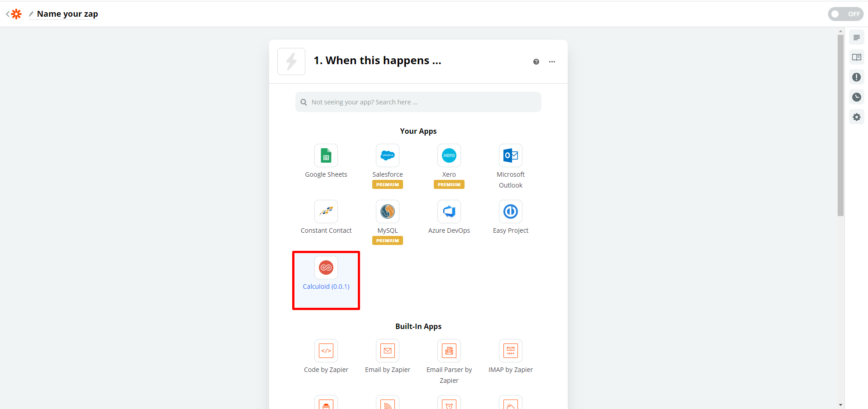This screenshot has width=868, height=409.
Task: Select the Xero app icon
Action: [x=449, y=155]
